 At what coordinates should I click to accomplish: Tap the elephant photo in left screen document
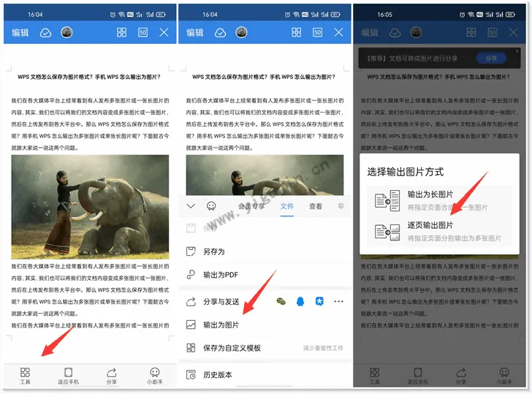tap(90, 207)
